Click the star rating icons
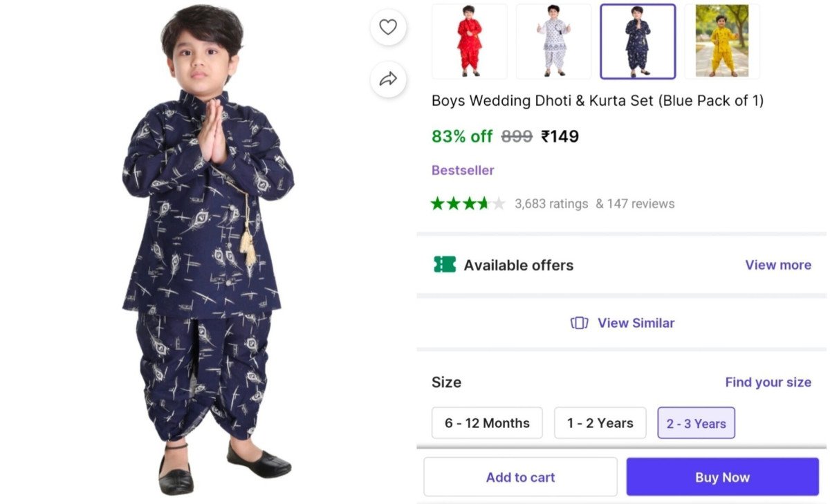The image size is (830, 504). (468, 203)
